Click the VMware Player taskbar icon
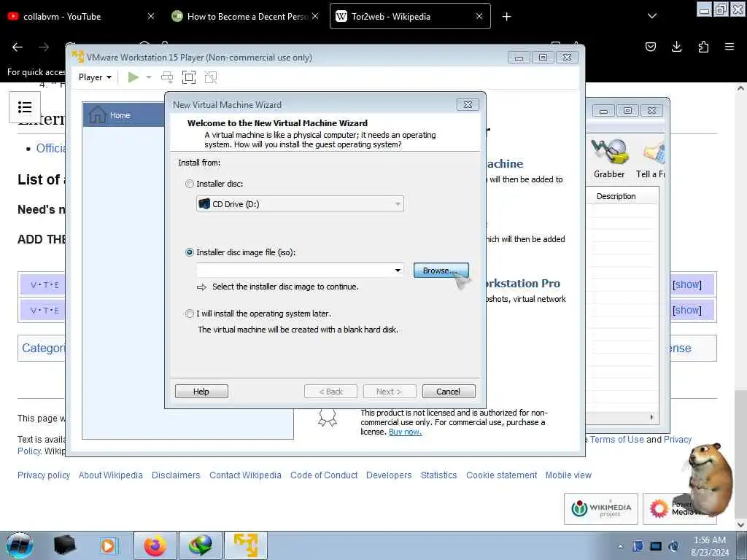 point(246,545)
